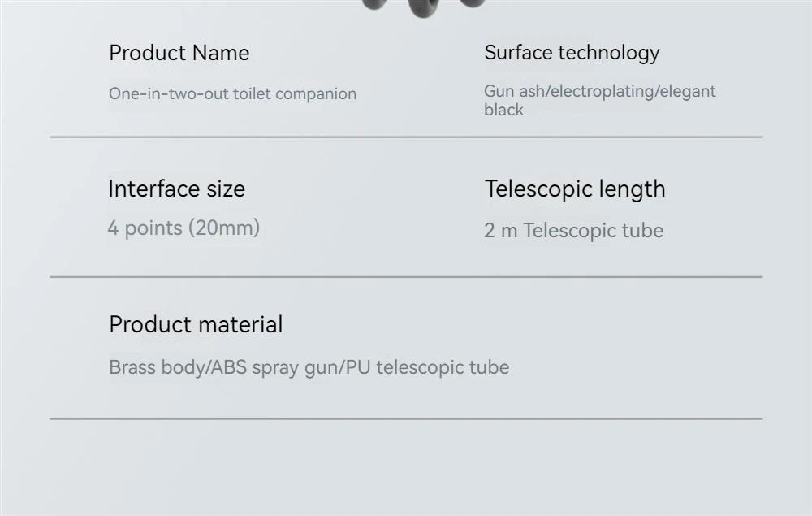Select the One-in-two-out toilet companion text
Screen dimensions: 812x516
point(232,93)
